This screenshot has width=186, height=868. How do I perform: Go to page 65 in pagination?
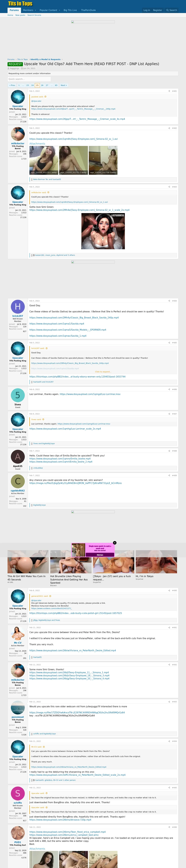click(x=56, y=85)
